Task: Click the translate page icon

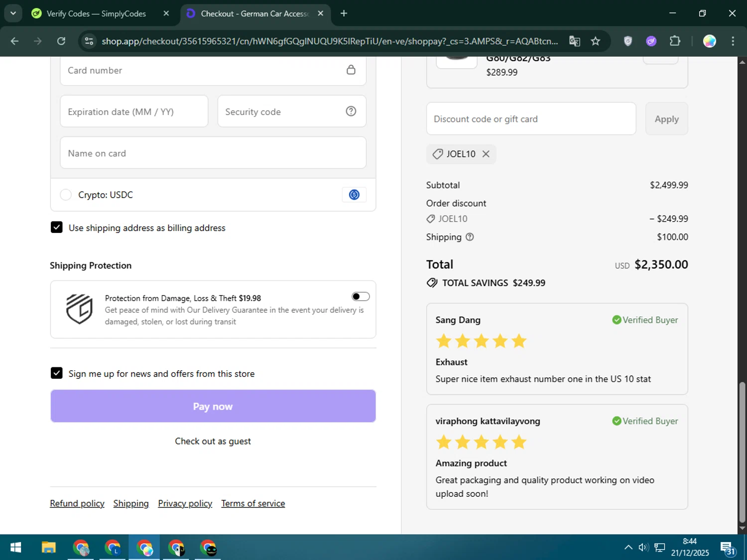Action: click(x=575, y=41)
